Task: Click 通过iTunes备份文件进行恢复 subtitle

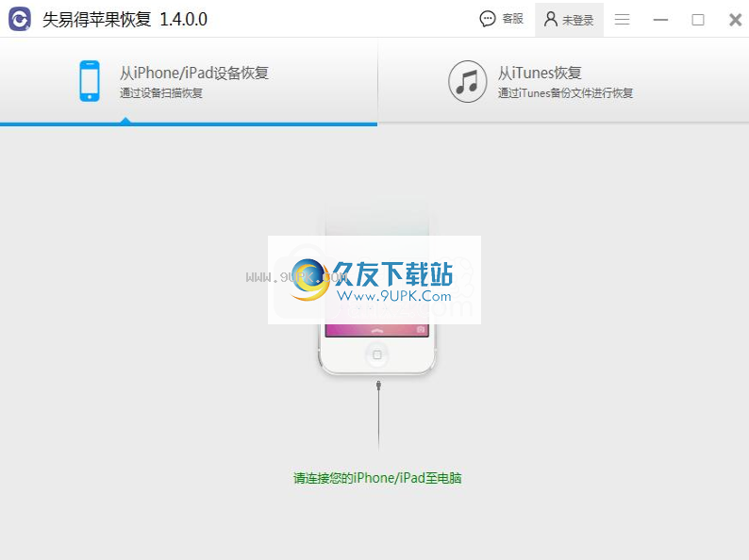Action: pos(565,93)
